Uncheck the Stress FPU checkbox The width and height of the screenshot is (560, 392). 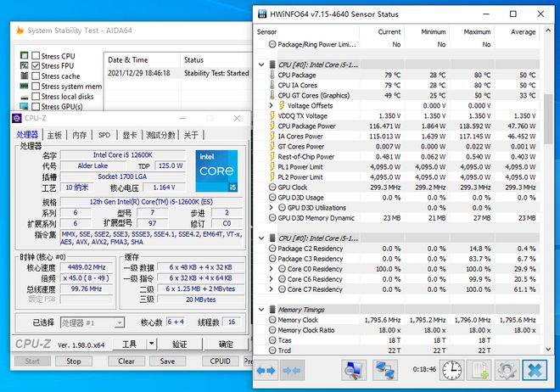36,65
